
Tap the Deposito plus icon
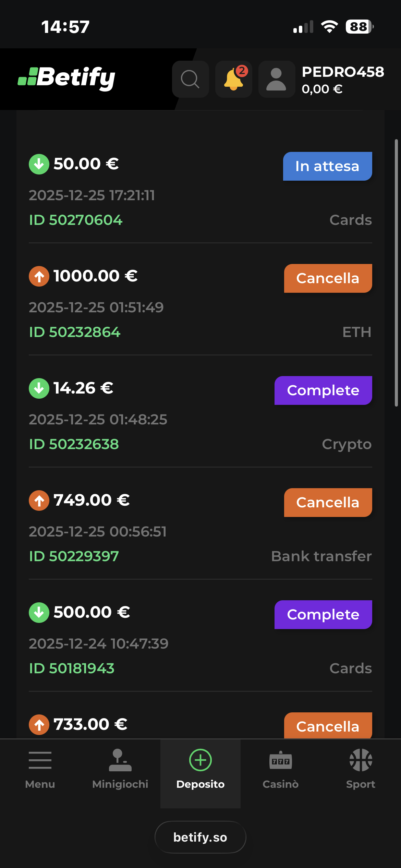point(200,761)
